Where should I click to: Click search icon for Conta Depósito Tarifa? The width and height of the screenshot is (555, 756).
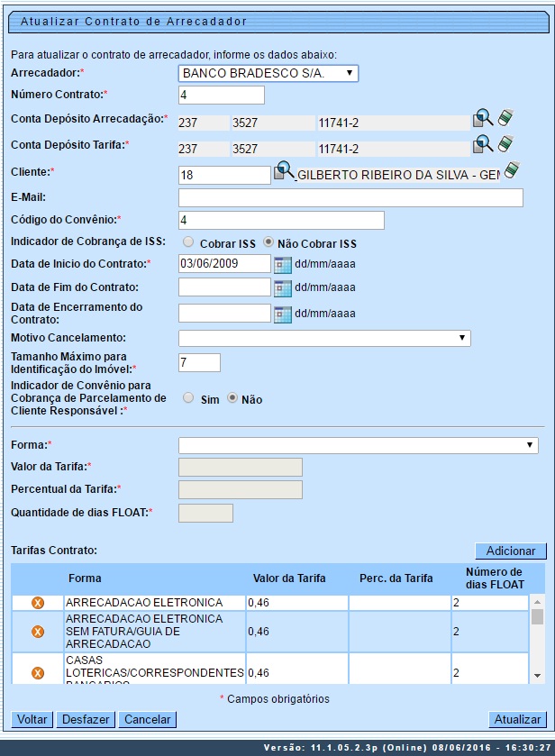click(x=483, y=144)
